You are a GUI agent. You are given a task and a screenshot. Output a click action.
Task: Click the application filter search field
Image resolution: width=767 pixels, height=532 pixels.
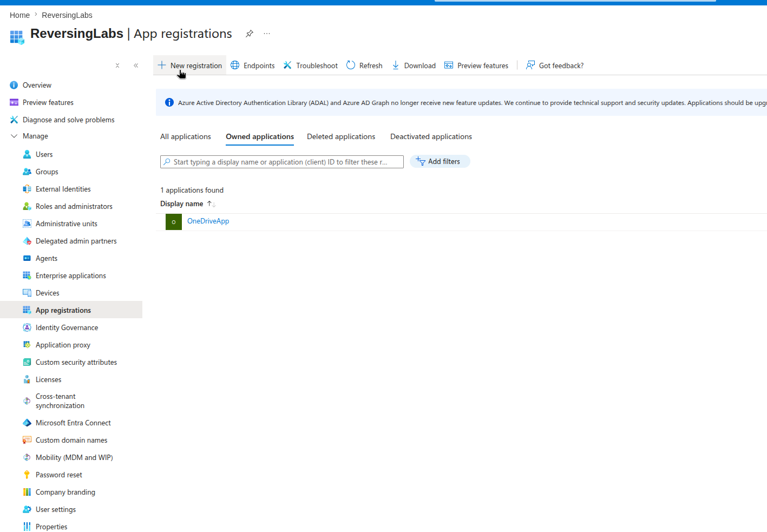[x=282, y=162]
